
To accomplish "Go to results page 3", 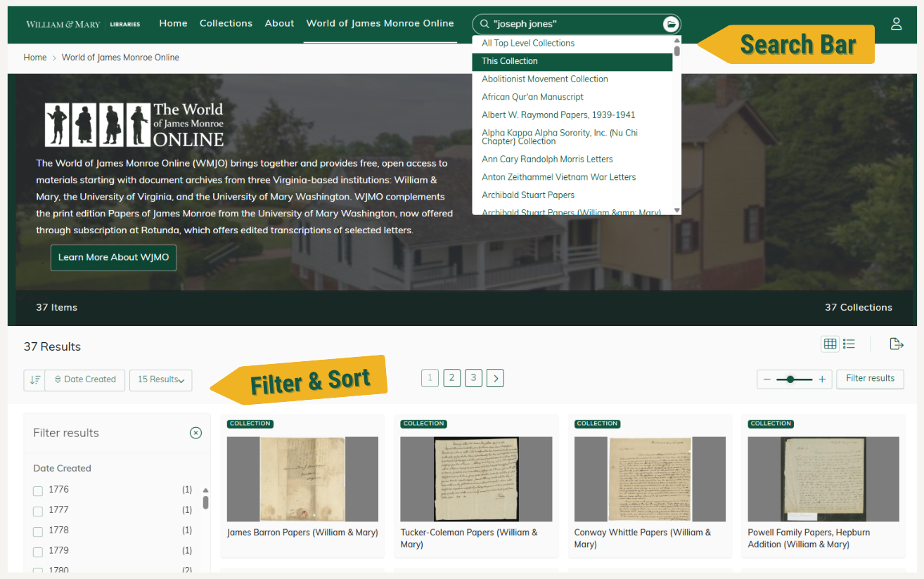I will click(x=473, y=378).
